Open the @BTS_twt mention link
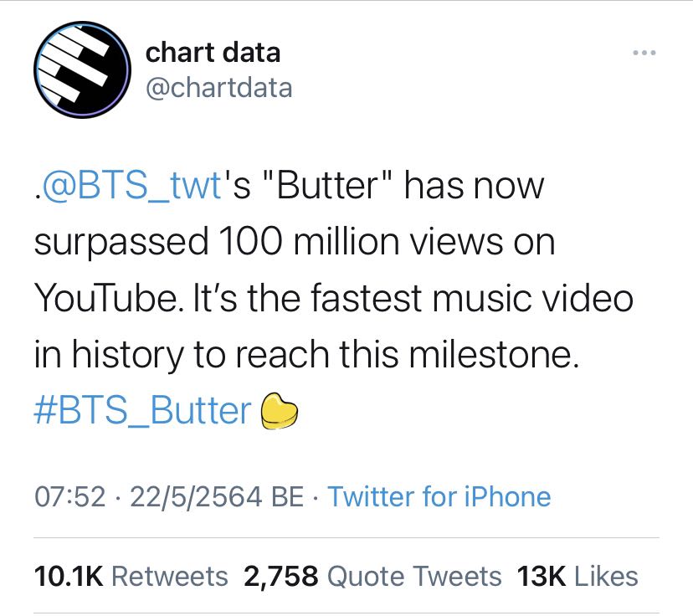 (134, 185)
